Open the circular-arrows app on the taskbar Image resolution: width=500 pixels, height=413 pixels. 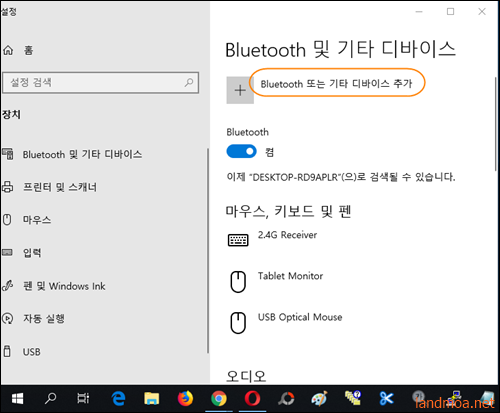286,398
